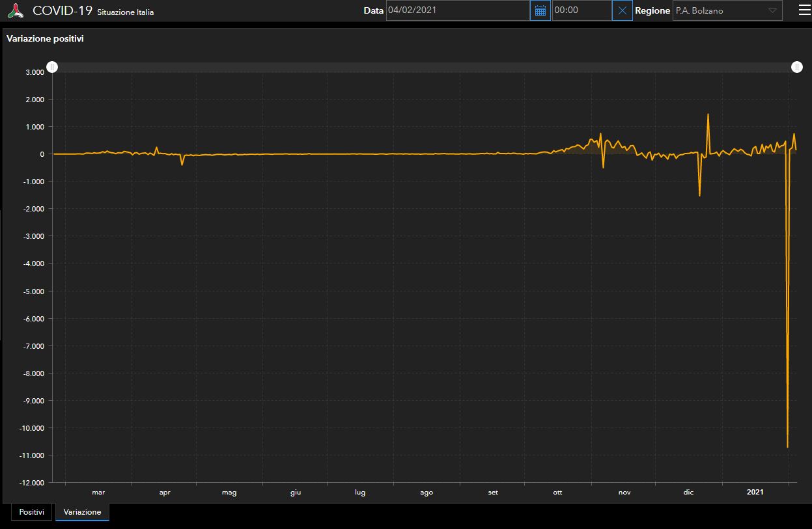Open the calendar date picker icon

click(x=540, y=10)
